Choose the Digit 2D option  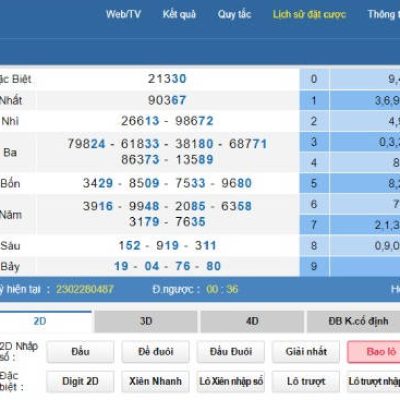point(80,381)
